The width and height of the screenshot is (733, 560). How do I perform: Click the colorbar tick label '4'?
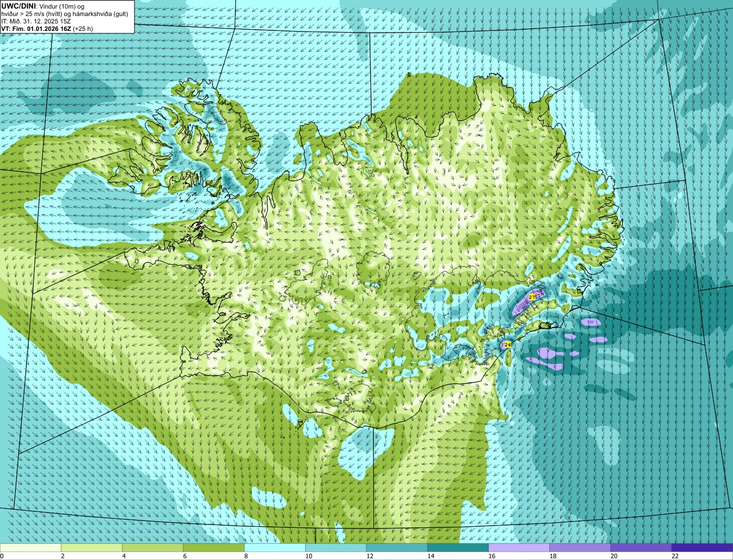click(124, 556)
